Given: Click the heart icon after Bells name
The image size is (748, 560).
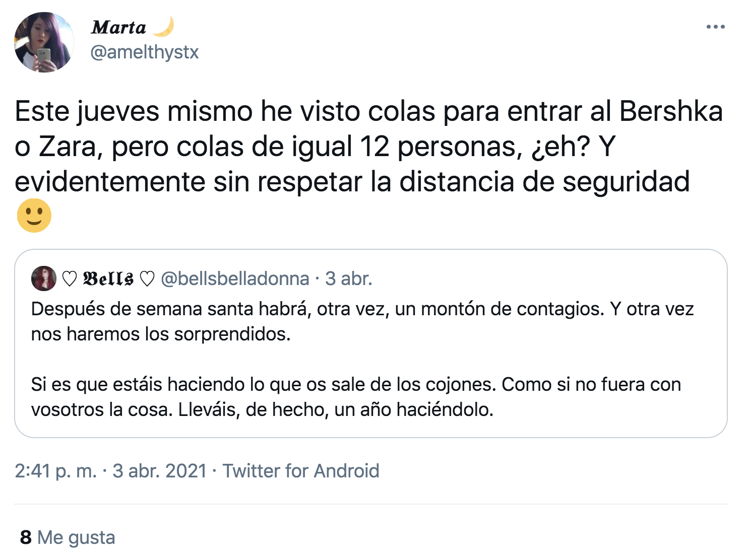Looking at the screenshot, I should [x=147, y=278].
